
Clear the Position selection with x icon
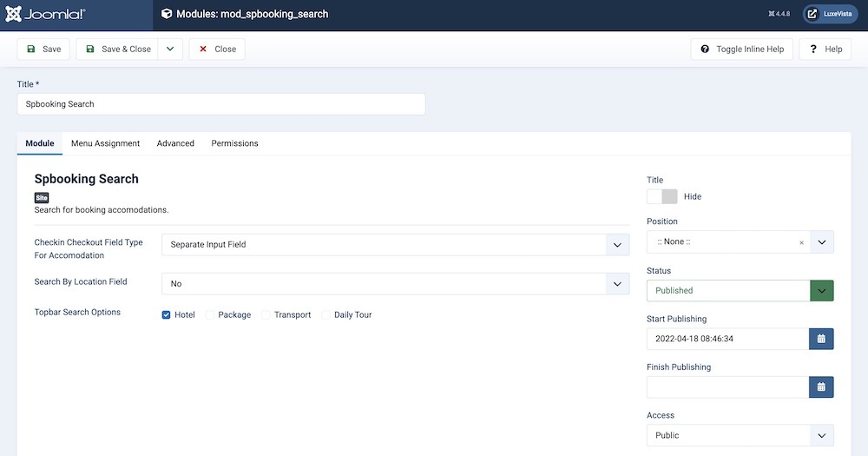(x=801, y=242)
